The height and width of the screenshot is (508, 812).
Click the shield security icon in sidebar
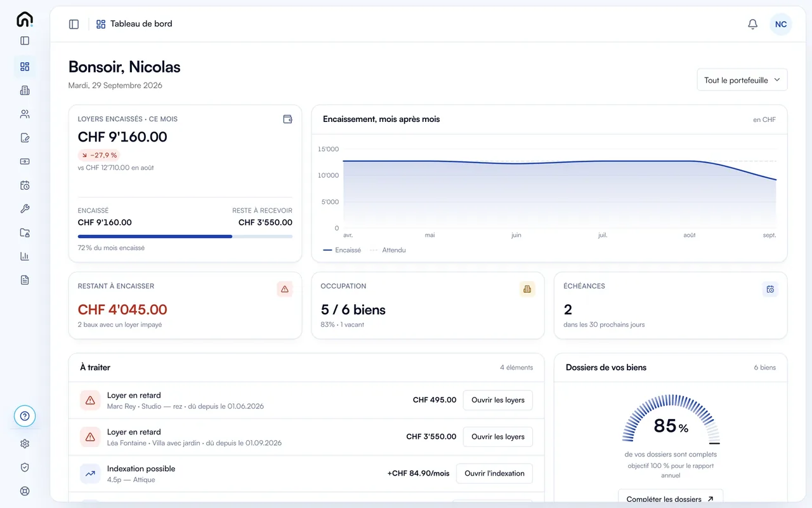[x=25, y=467]
